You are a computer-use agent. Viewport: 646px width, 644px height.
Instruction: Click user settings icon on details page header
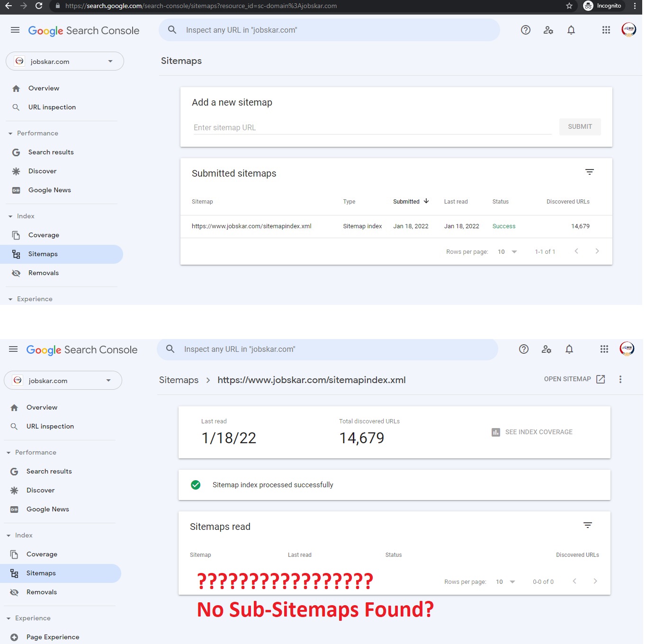point(547,349)
